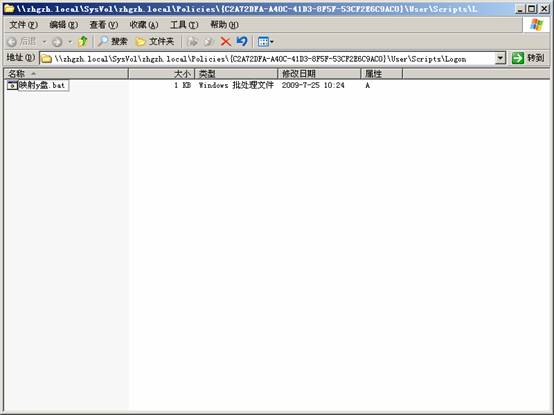The image size is (554, 415).
Task: Open the Search (搜索) toolbar button
Action: (x=112, y=42)
